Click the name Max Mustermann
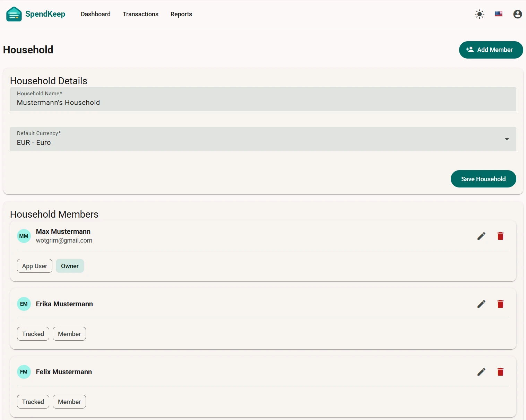 point(63,231)
